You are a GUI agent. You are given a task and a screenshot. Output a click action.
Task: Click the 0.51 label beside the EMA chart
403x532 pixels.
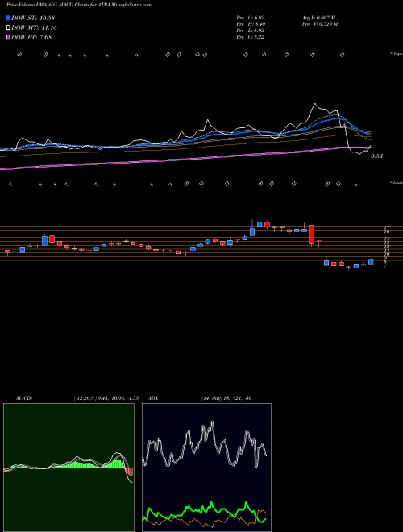377,156
